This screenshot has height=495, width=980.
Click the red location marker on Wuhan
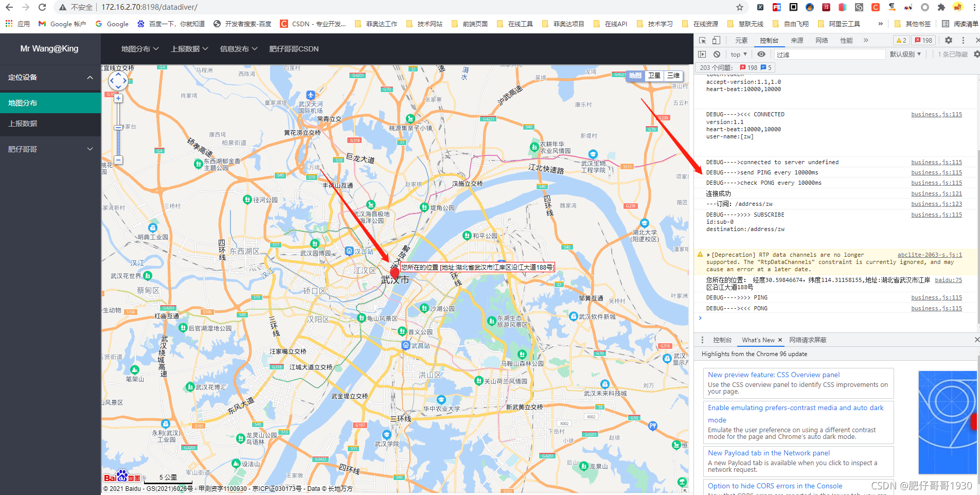[395, 273]
